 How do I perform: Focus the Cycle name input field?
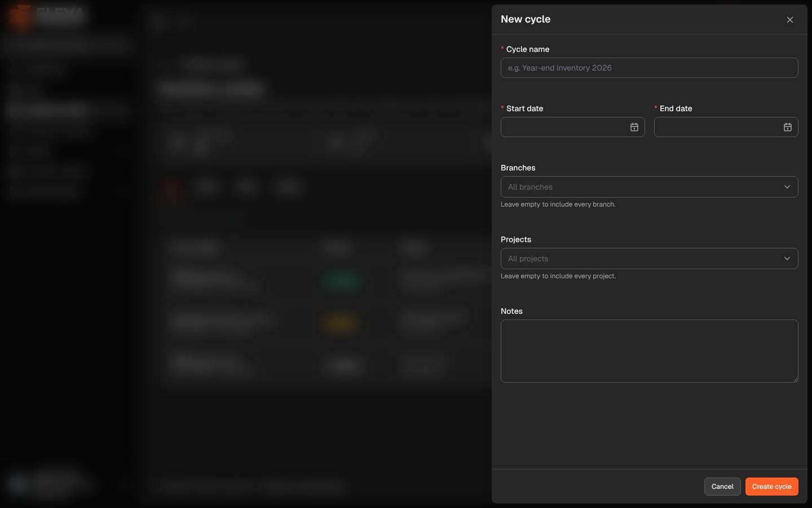coord(649,68)
